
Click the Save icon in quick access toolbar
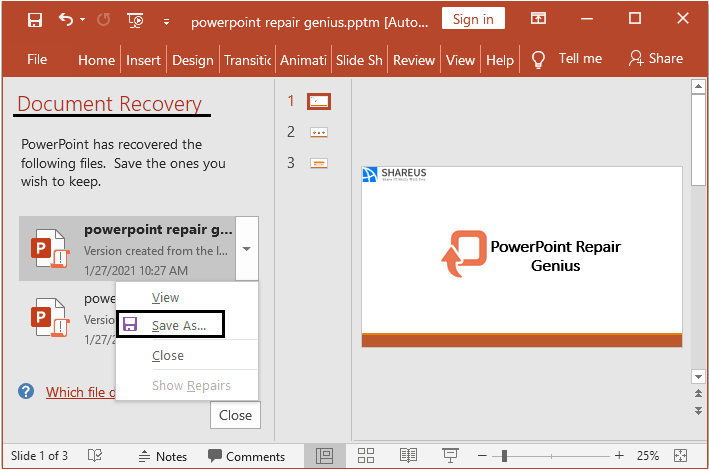pos(35,20)
